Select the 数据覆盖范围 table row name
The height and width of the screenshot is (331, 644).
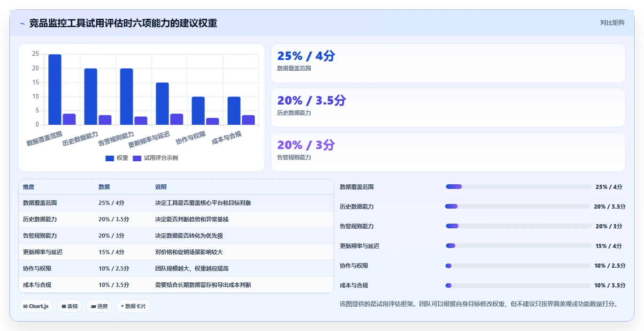point(40,203)
